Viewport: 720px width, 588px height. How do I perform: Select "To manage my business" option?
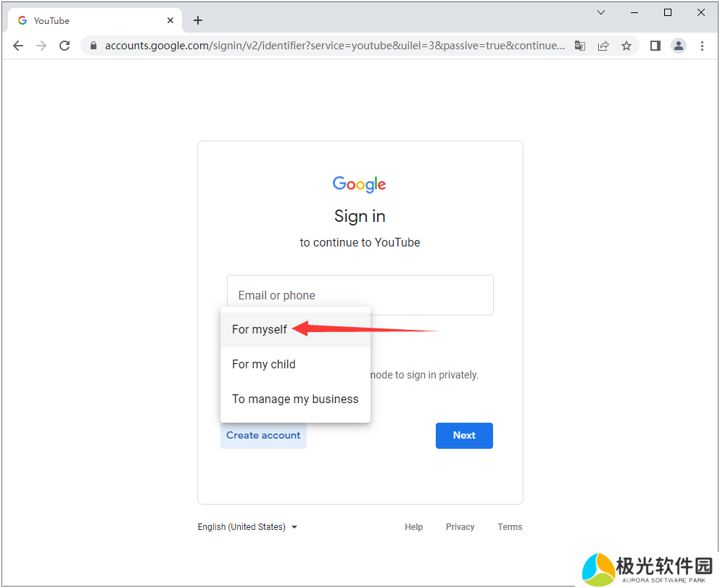[x=295, y=399]
